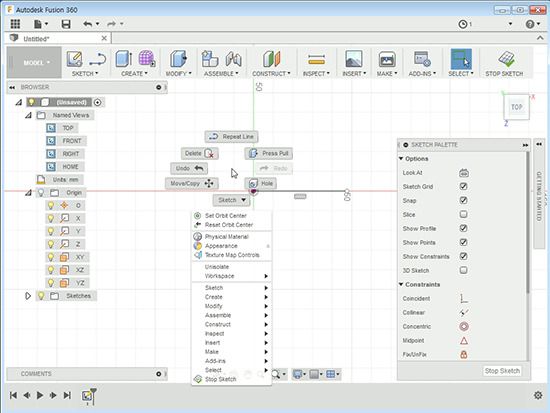
Task: Toggle the Show Constraints checkbox
Action: (x=463, y=256)
